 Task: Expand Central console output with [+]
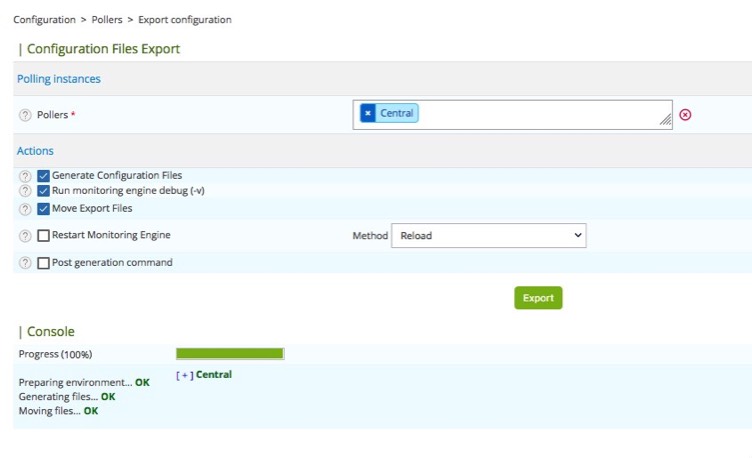tap(184, 375)
